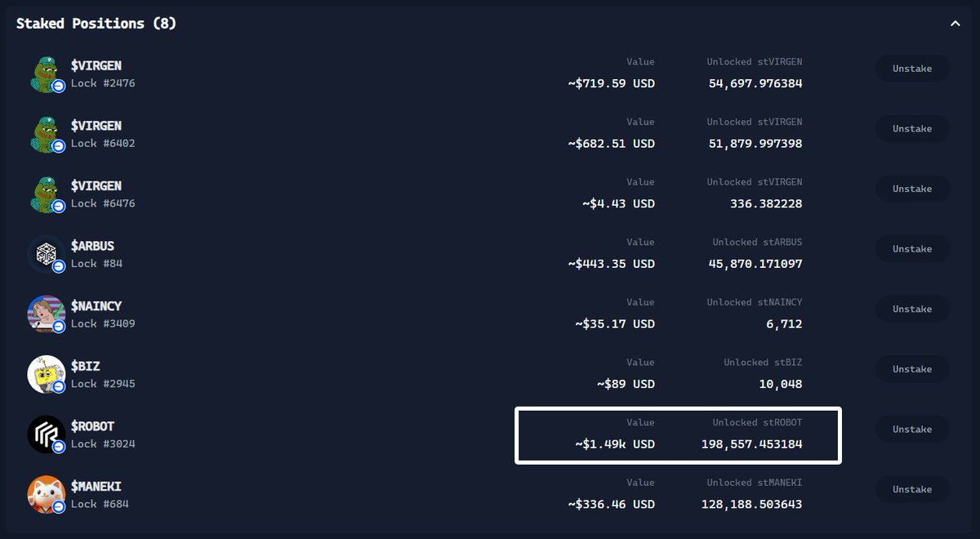Click the $BIZ yellow character icon
This screenshot has width=980, height=539.
click(47, 375)
